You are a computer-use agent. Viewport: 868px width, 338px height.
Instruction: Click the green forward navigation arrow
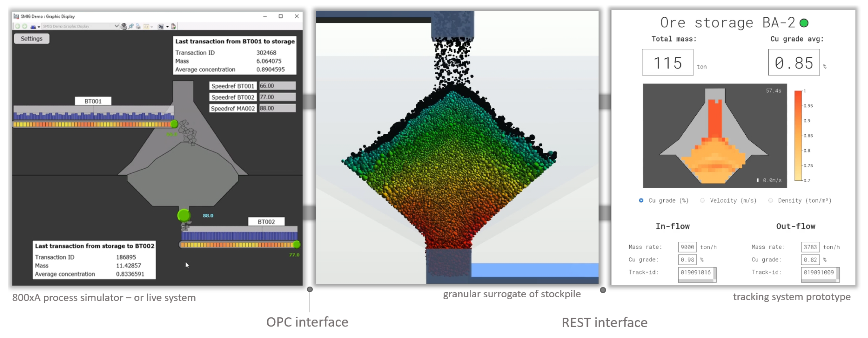[25, 26]
